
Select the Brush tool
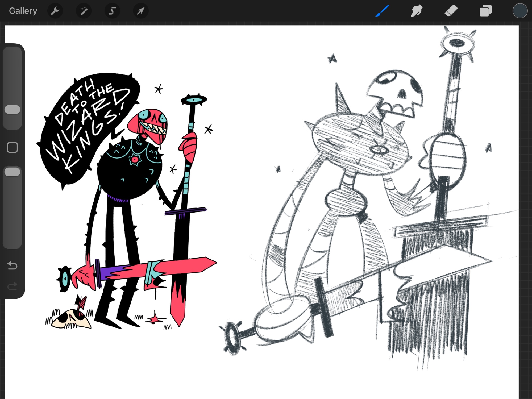pyautogui.click(x=382, y=11)
